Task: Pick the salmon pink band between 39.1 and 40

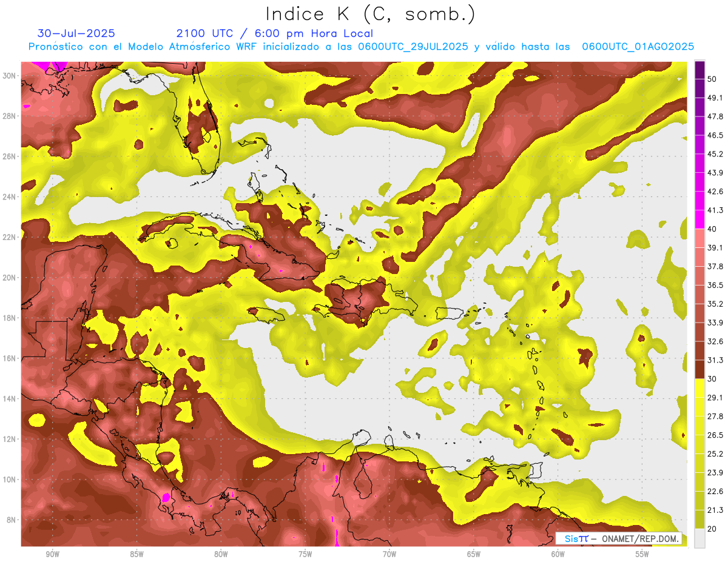Action: [699, 238]
